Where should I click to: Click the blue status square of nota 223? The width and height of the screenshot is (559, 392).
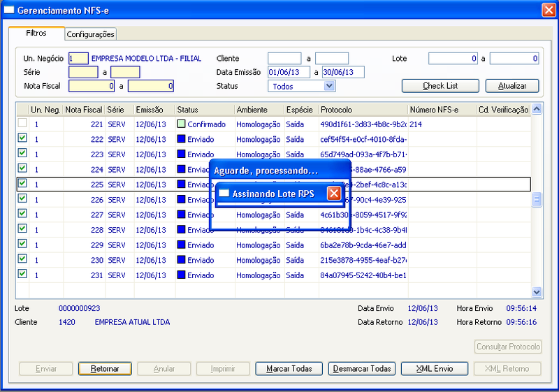click(x=181, y=154)
